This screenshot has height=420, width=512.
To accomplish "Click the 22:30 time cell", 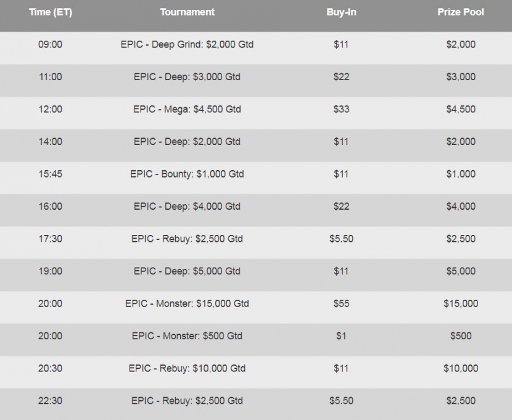I will click(x=51, y=401).
